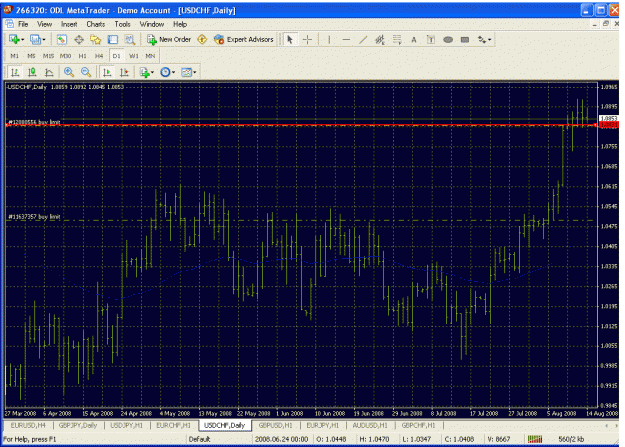This screenshot has height=447, width=625.
Task: Switch chart to Bar Chart mode
Action: point(15,72)
